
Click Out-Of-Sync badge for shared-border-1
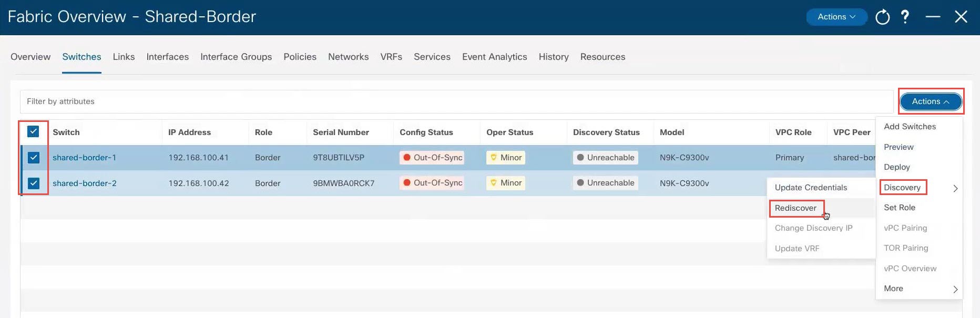(x=432, y=158)
